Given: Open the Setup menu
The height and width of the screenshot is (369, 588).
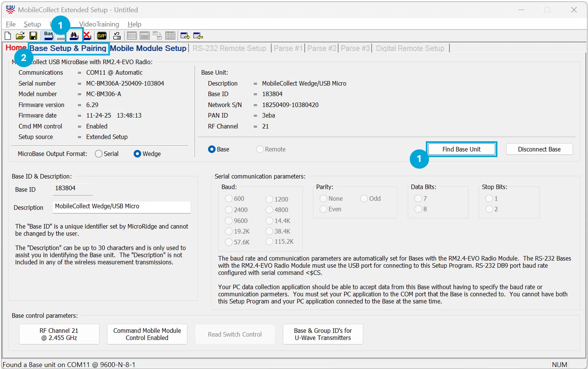Looking at the screenshot, I should click(x=32, y=24).
